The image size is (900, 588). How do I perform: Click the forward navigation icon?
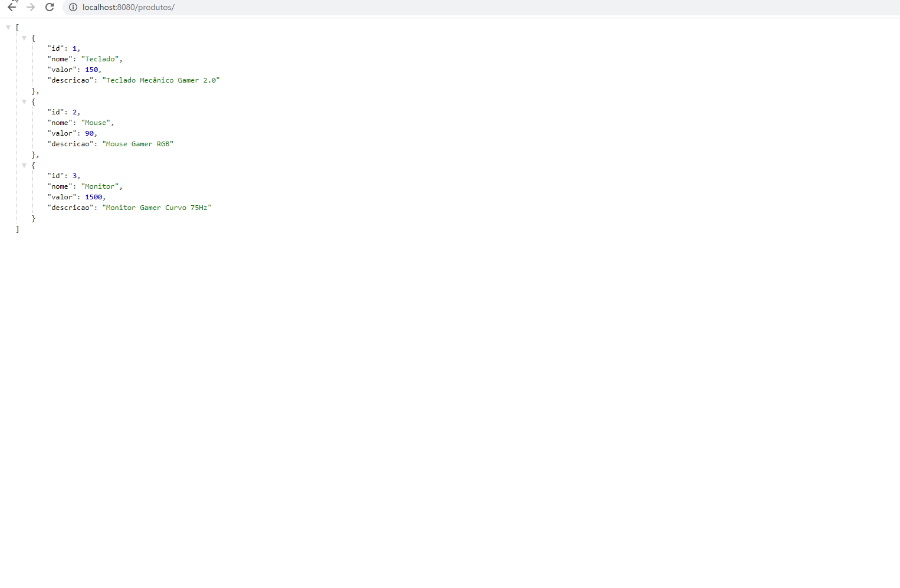[x=31, y=8]
